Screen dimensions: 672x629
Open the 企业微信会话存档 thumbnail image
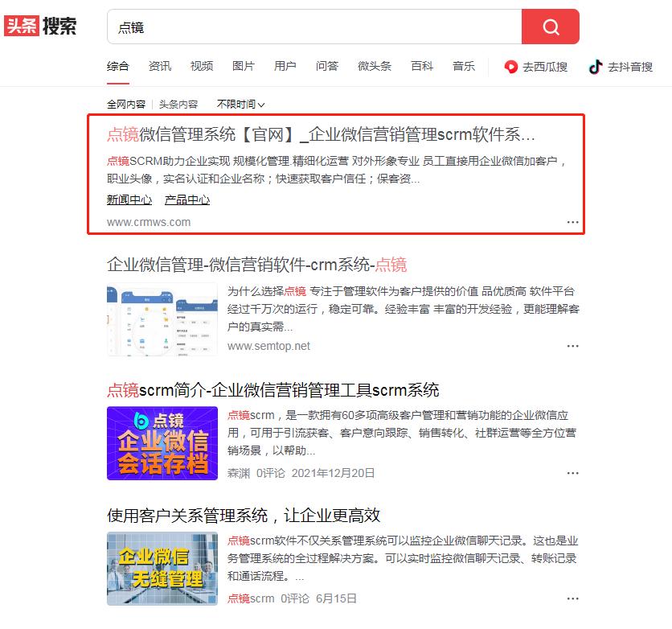click(x=162, y=443)
